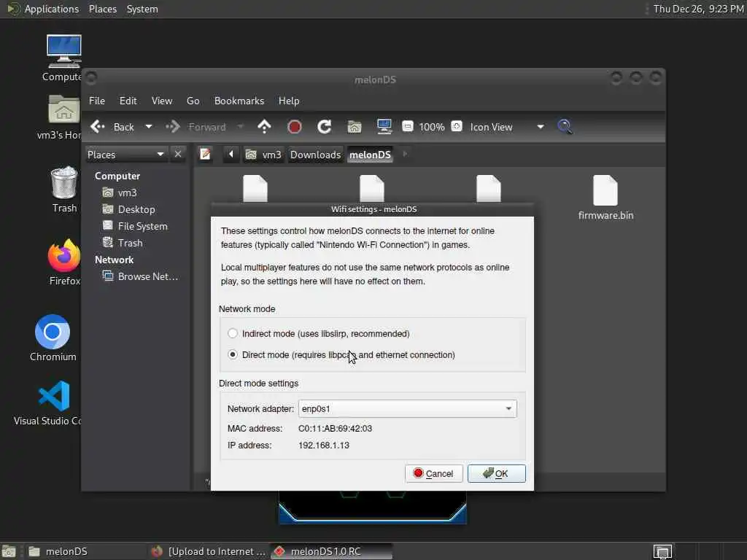Click the Forward arrow icon in toolbar
747x560 pixels.
[x=173, y=127]
